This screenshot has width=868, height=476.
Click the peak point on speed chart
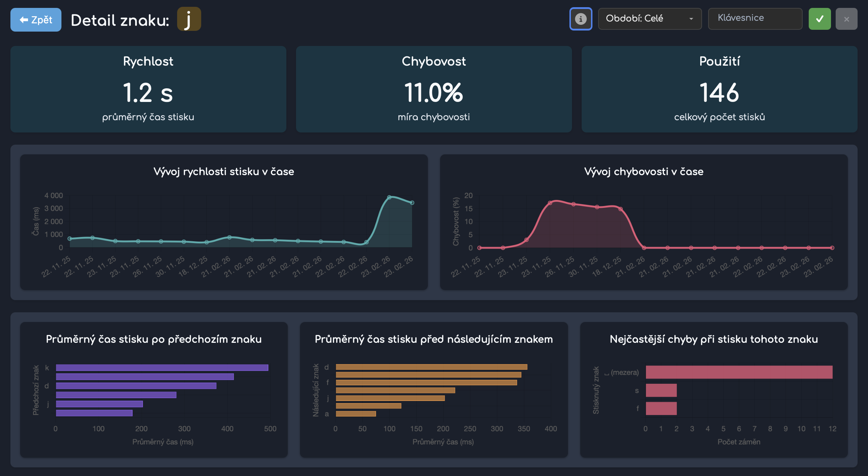tap(389, 197)
